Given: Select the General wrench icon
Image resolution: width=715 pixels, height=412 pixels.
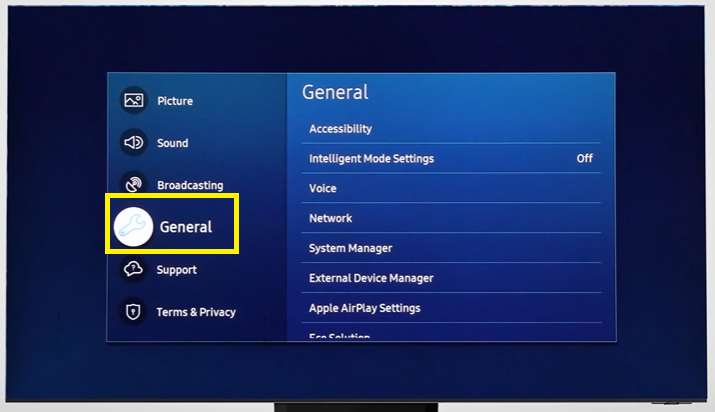Looking at the screenshot, I should coord(133,227).
